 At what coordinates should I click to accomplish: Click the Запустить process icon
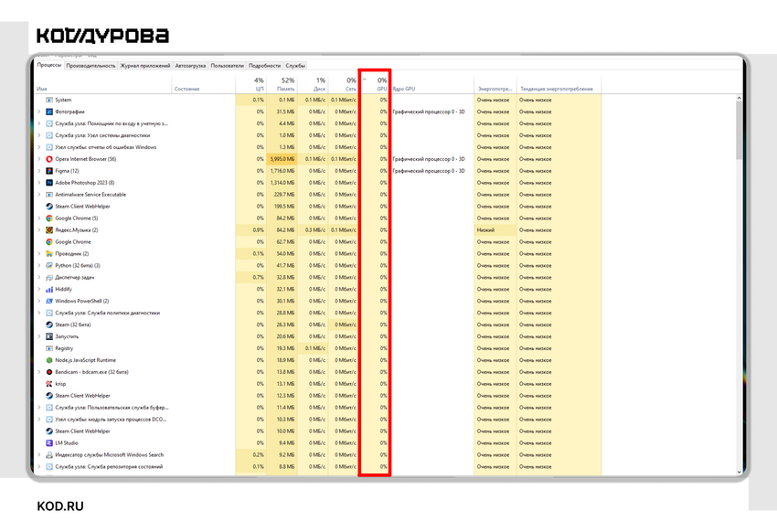click(x=49, y=336)
